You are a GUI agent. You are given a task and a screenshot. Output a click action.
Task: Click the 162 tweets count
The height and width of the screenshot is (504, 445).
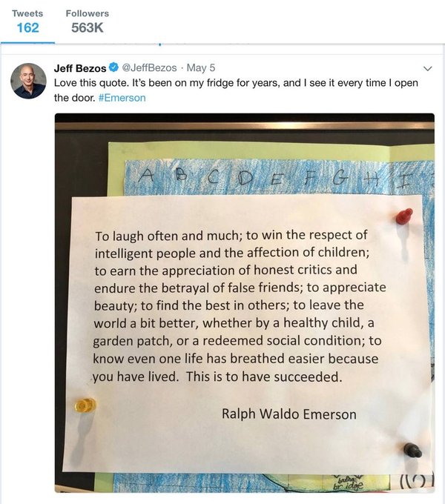pos(27,28)
